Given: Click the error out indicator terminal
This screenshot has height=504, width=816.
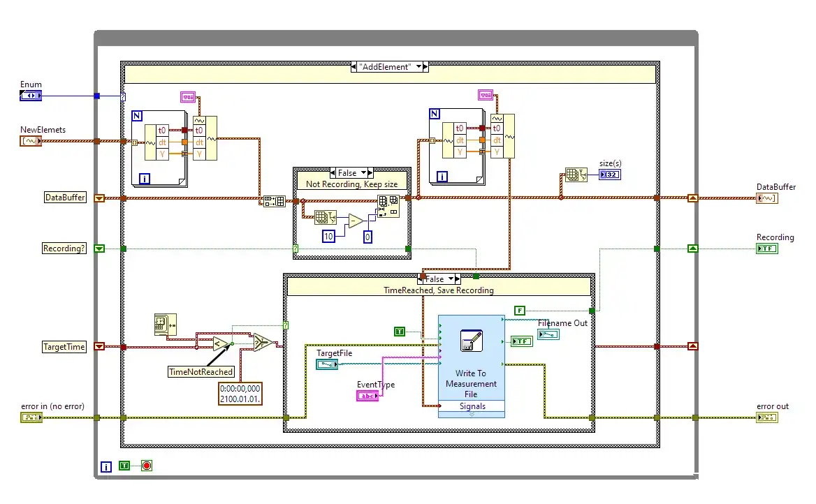Looking at the screenshot, I should coord(767,417).
